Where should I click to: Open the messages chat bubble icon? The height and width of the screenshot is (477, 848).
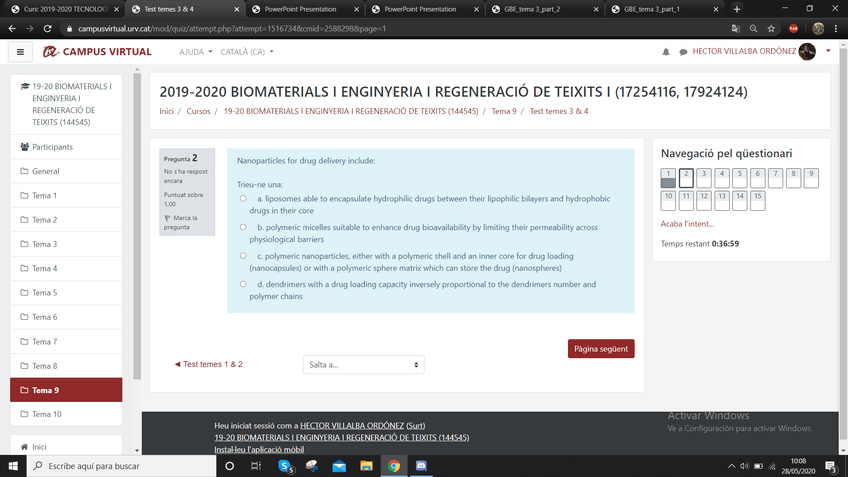pyautogui.click(x=683, y=51)
